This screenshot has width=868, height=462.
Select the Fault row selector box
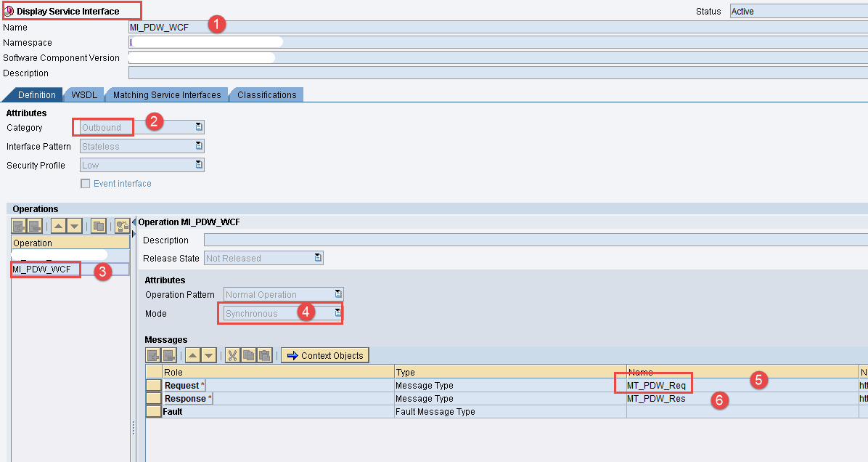(x=153, y=412)
